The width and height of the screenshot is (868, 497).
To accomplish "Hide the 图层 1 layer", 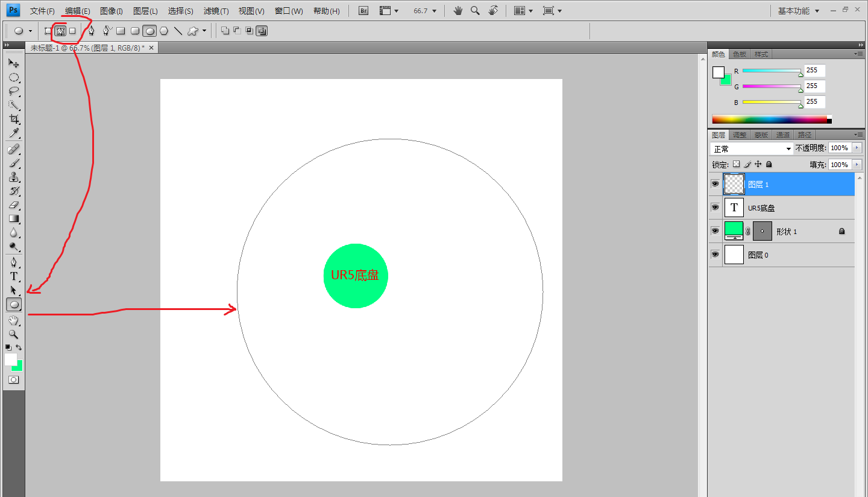I will 715,184.
